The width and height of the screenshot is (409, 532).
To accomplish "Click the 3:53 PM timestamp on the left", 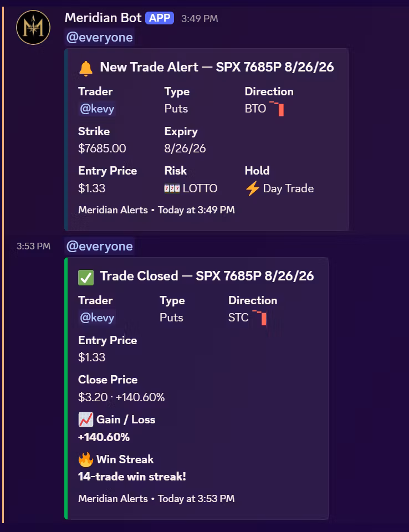I will pos(34,246).
